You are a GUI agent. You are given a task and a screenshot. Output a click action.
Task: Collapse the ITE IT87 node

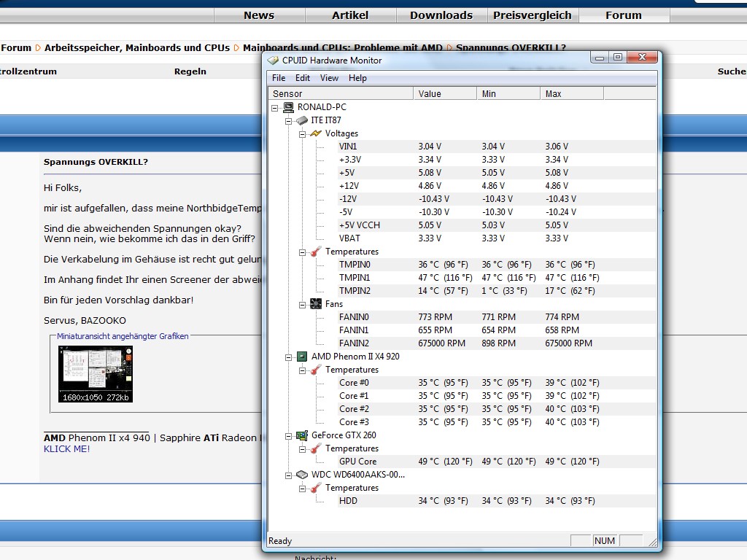click(x=288, y=121)
